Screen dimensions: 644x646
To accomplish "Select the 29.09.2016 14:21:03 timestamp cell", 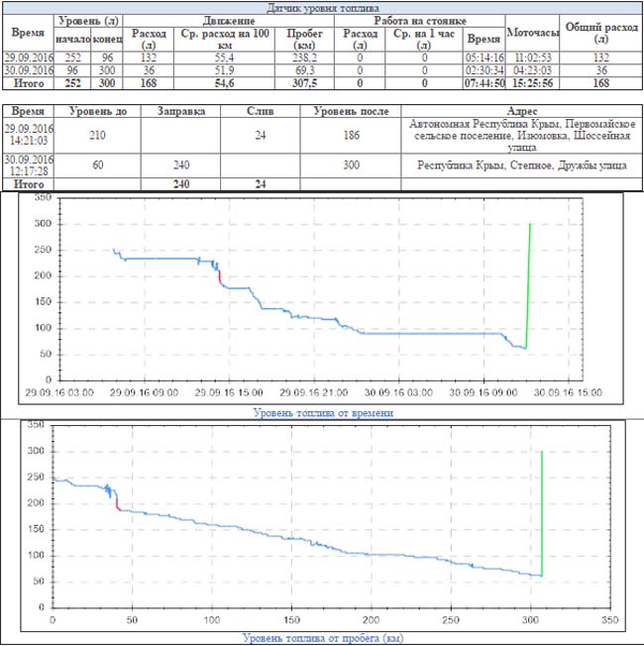I will [x=28, y=136].
